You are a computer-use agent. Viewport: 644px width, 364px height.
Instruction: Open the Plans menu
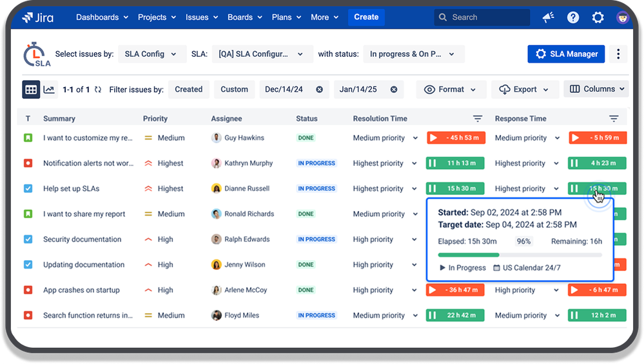pyautogui.click(x=286, y=17)
